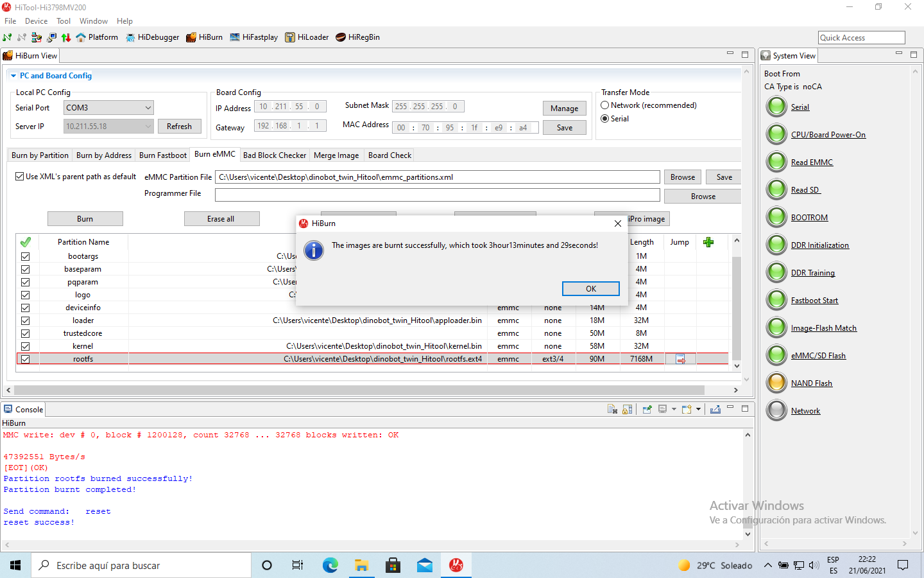Open HiFastplay tool in toolbar

pos(253,37)
